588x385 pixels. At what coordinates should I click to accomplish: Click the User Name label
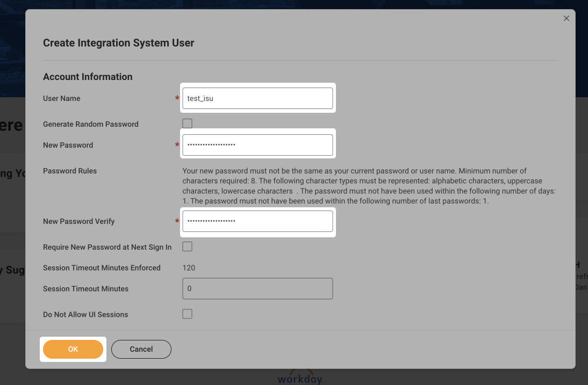click(x=62, y=98)
